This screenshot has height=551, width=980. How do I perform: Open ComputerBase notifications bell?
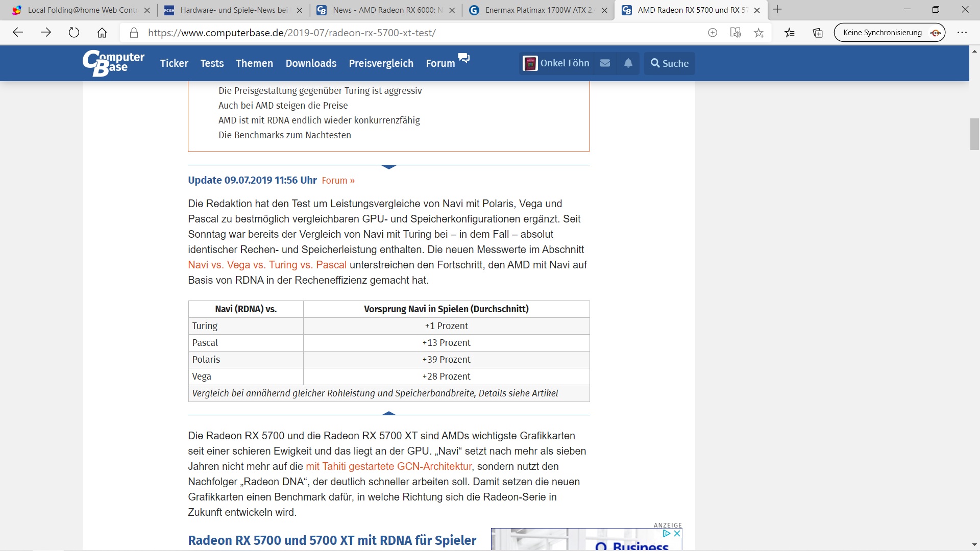628,63
